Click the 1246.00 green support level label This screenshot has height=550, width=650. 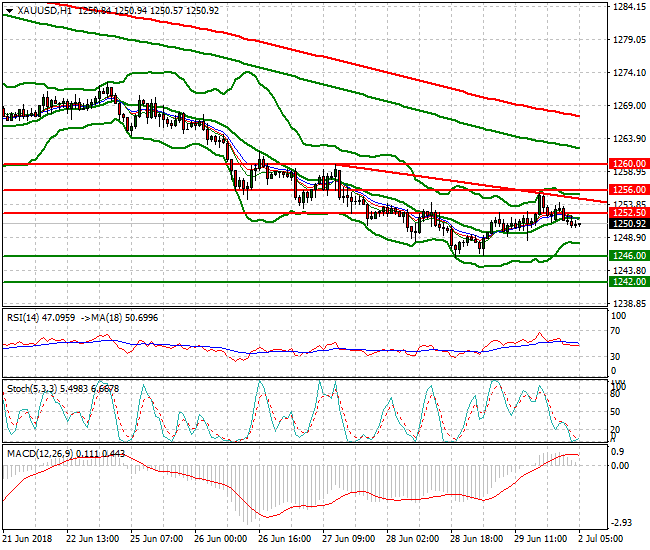(629, 256)
